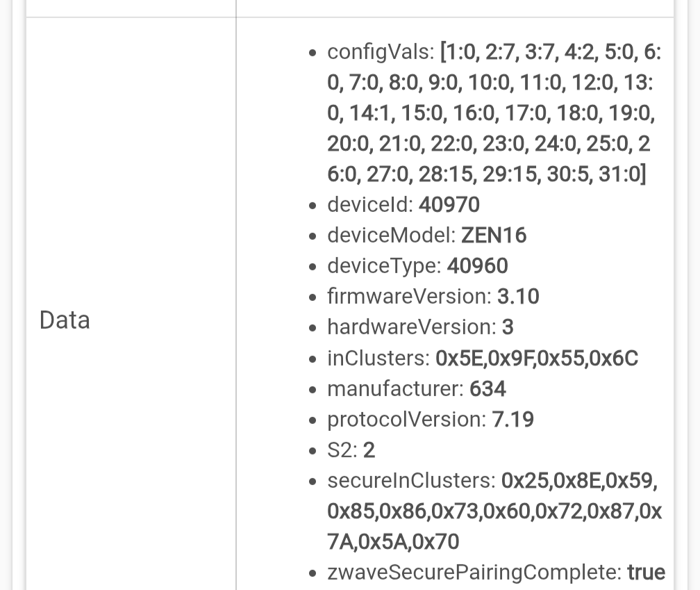Click the deviceId label

369,205
